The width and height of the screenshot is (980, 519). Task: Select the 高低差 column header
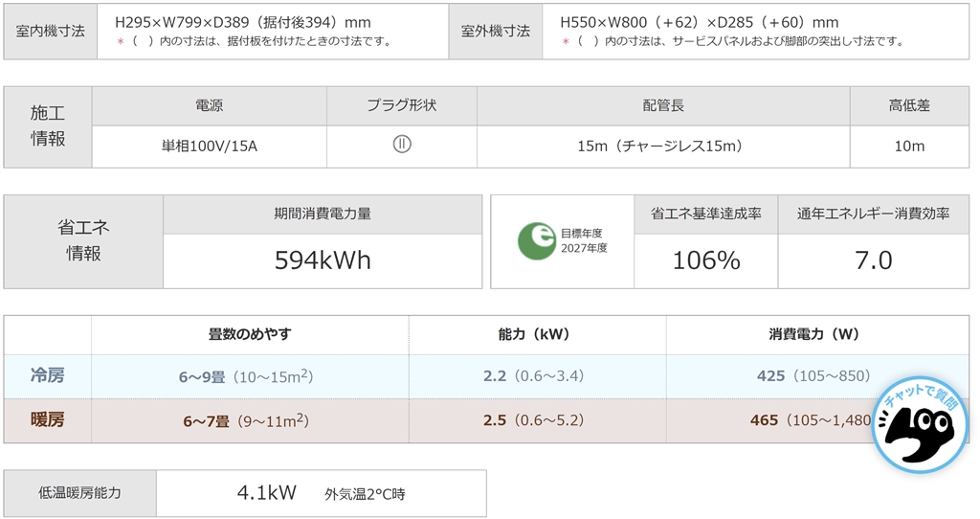(x=909, y=105)
